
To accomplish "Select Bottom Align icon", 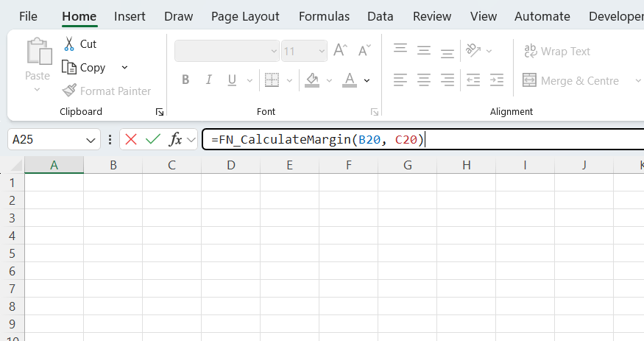I will [x=447, y=53].
